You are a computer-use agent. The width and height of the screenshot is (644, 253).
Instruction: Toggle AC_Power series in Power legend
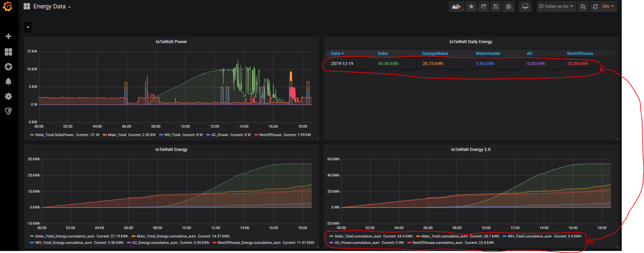pos(220,135)
